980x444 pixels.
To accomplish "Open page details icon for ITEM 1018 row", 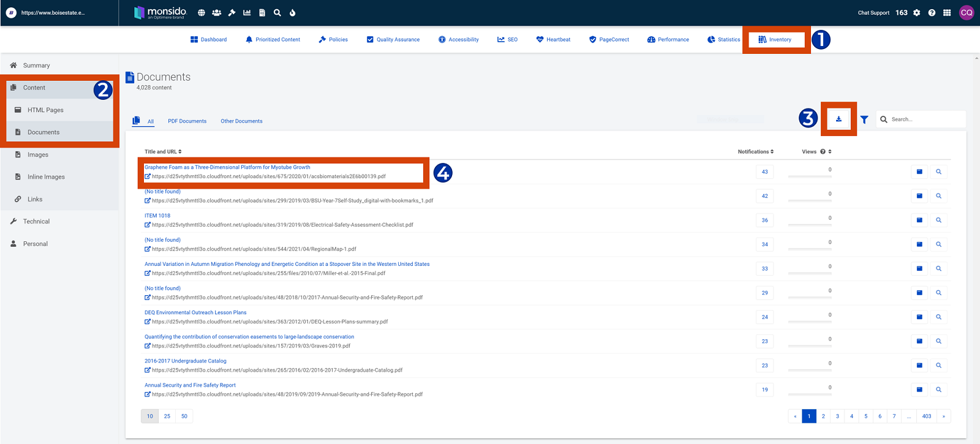I will [919, 220].
